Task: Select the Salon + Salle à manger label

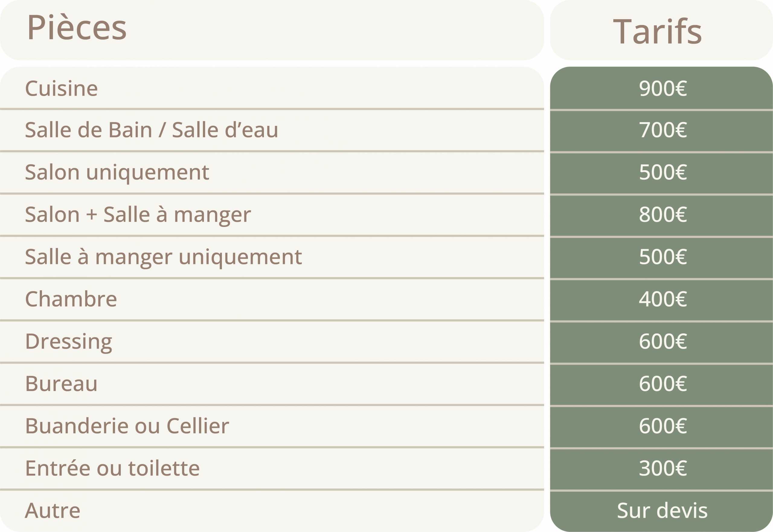Action: coord(138,214)
